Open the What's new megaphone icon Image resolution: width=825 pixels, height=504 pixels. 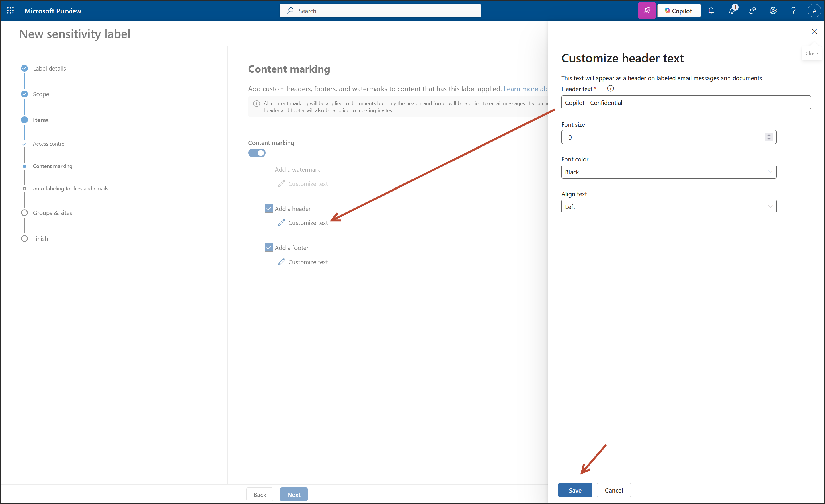732,11
